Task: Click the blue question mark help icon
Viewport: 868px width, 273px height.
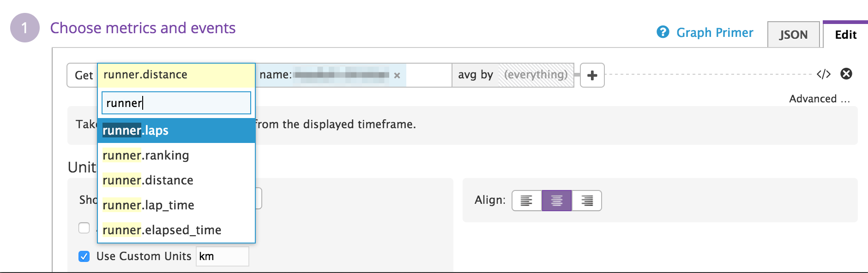Action: pyautogui.click(x=663, y=32)
